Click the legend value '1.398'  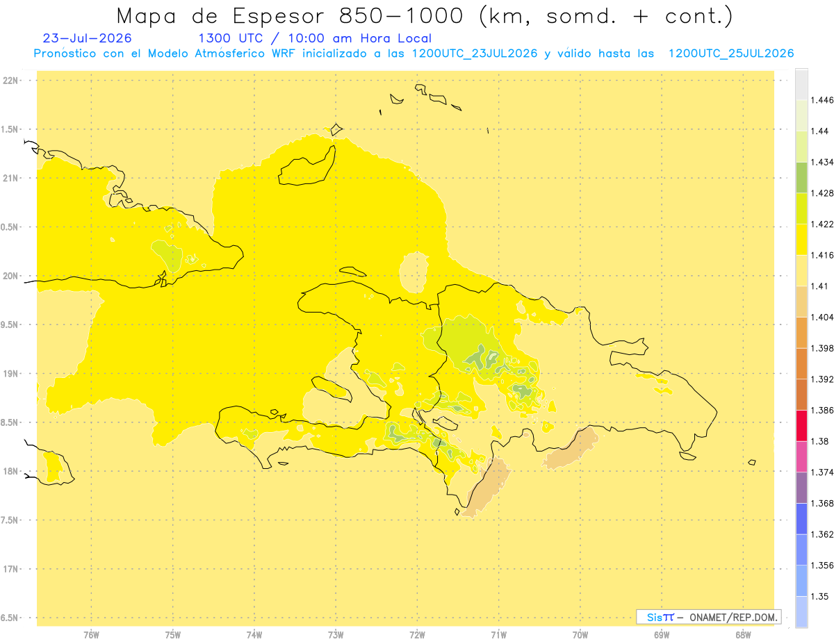[x=822, y=348]
